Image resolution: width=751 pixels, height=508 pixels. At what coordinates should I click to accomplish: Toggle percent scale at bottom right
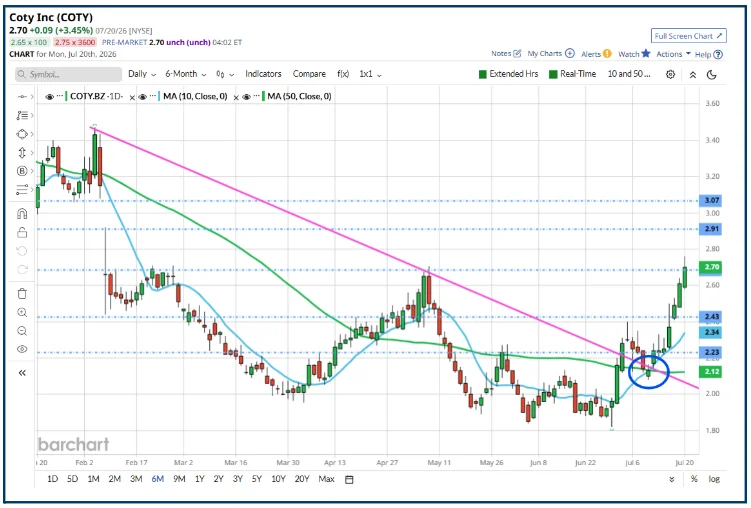[x=694, y=479]
